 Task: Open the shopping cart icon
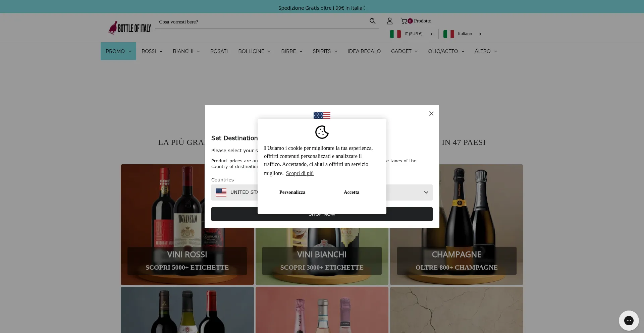404,21
